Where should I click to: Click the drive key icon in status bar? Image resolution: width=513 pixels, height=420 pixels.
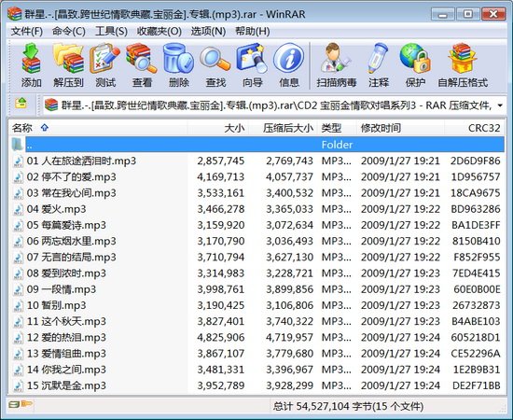point(21,404)
